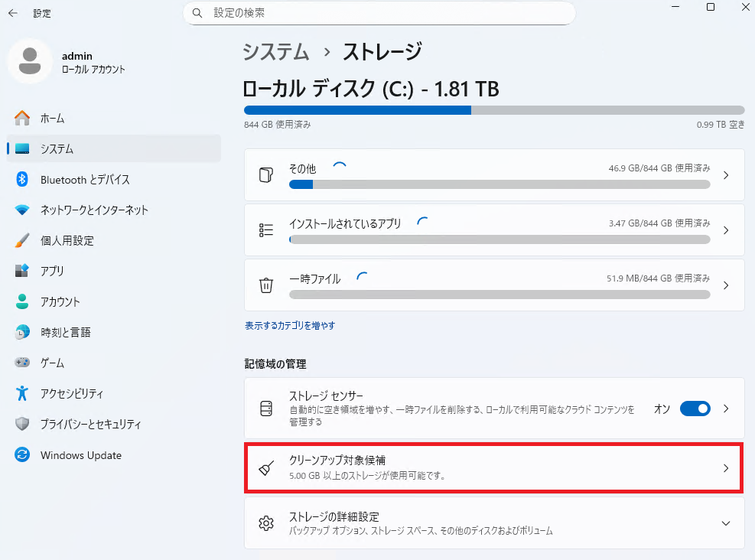This screenshot has width=755, height=560.
Task: Open ネットワークとインターネット Wi-Fi icon
Action: click(x=22, y=210)
